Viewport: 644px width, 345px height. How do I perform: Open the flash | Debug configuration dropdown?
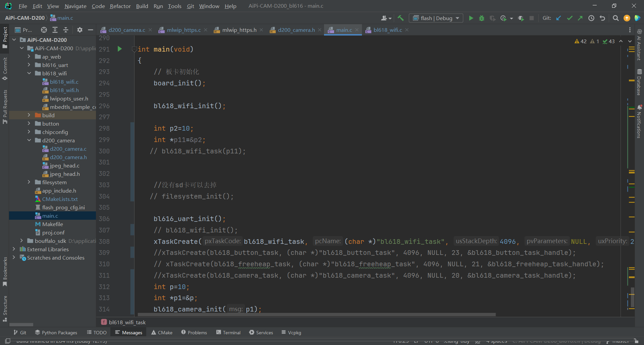coord(436,18)
